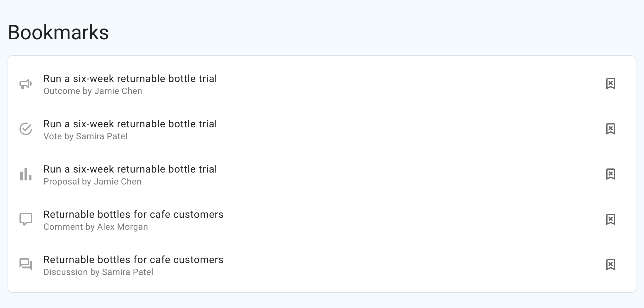Open the Proposal bookmark bottle trial title

130,169
